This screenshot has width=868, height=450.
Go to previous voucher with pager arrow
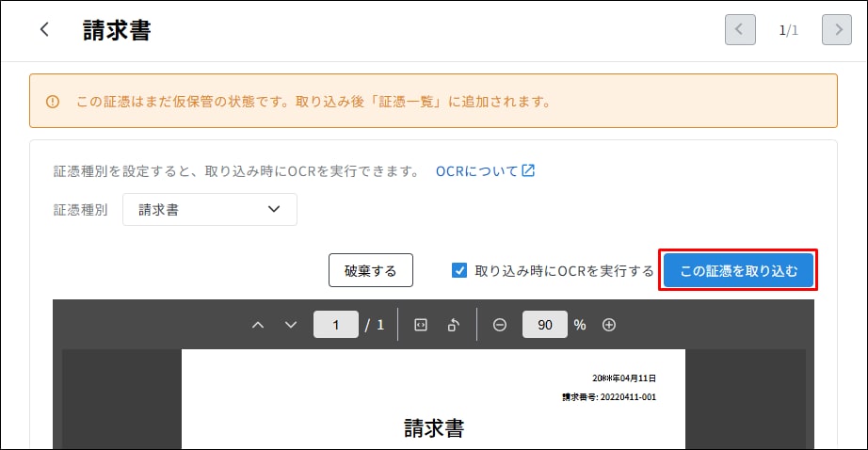coord(740,30)
